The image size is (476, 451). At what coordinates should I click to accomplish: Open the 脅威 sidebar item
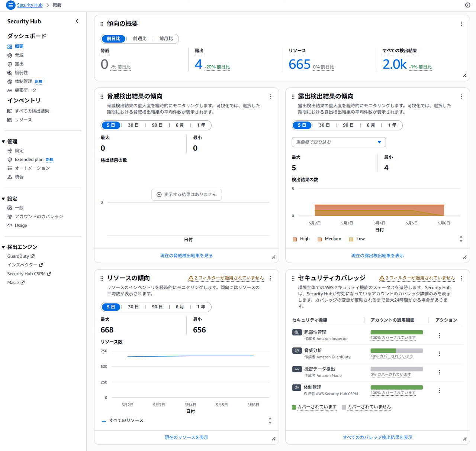tap(19, 55)
